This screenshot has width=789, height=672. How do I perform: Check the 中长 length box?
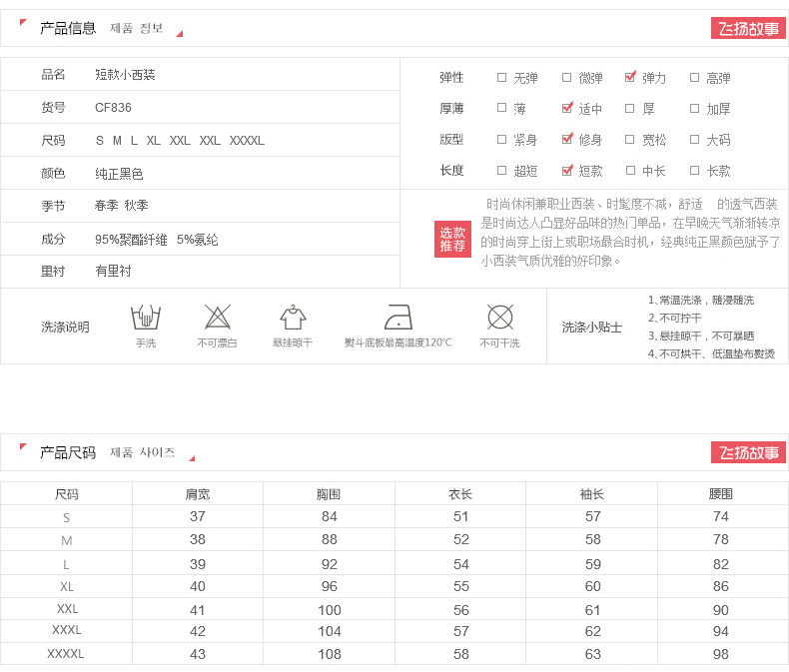630,171
